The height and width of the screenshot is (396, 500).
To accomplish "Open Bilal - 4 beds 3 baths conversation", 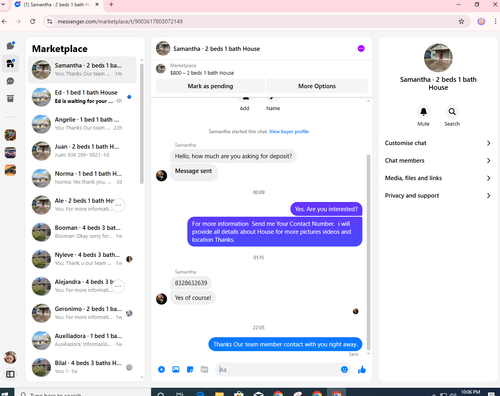I will (82, 367).
